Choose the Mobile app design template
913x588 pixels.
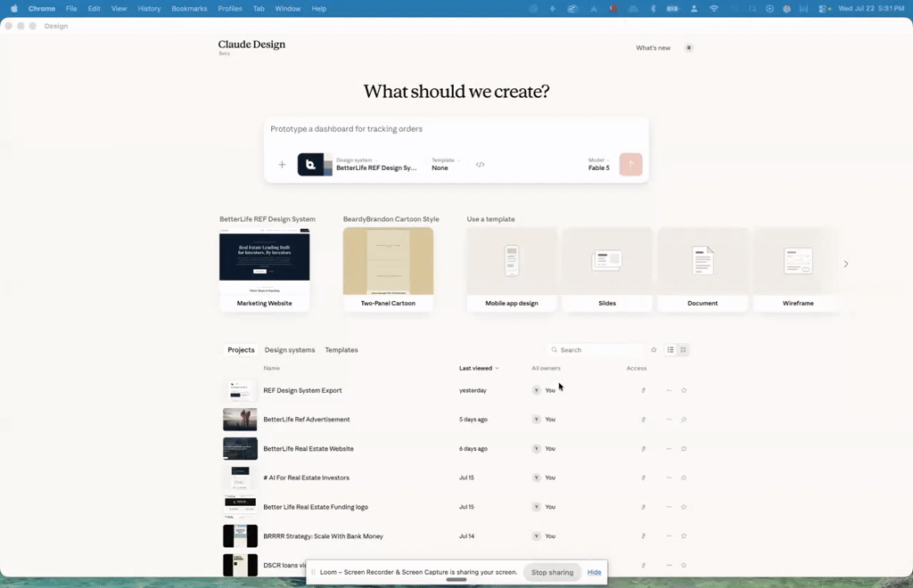click(x=511, y=269)
